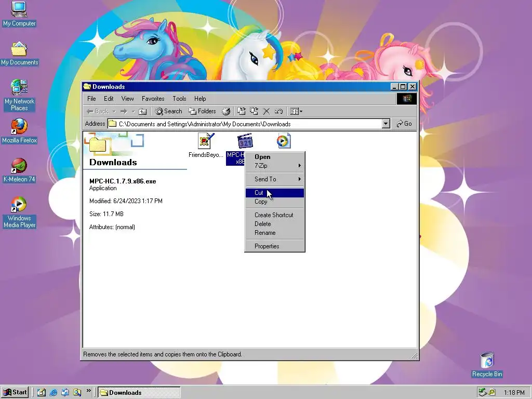Click the Move To toolbar icon

tap(241, 111)
